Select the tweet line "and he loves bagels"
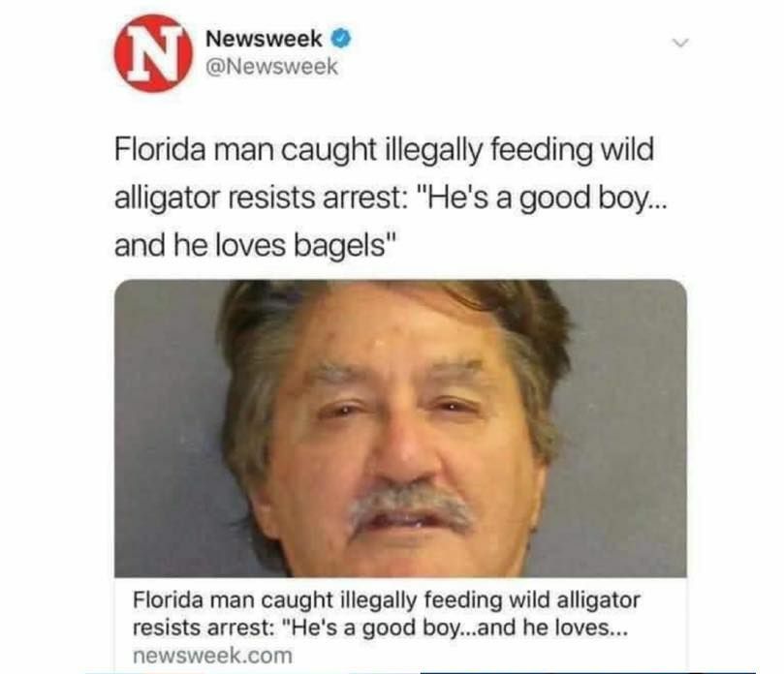This screenshot has height=674, width=784. pos(256,245)
